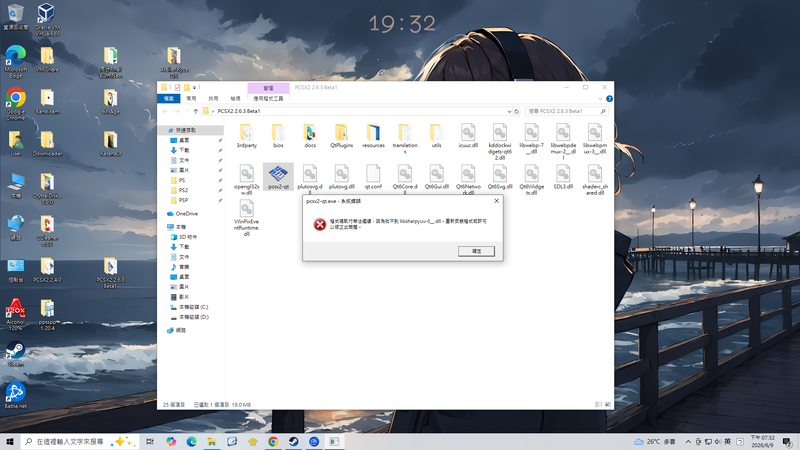Select the Qt6Widgets.dll file
The width and height of the screenshot is (800, 450).
click(531, 180)
